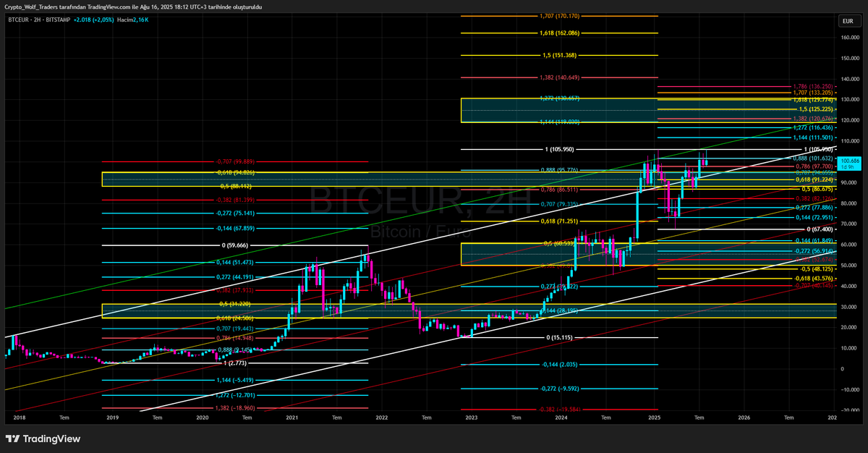Select the 0,618 (71.251) Fibonacci label
The image size is (868, 453).
click(x=560, y=221)
